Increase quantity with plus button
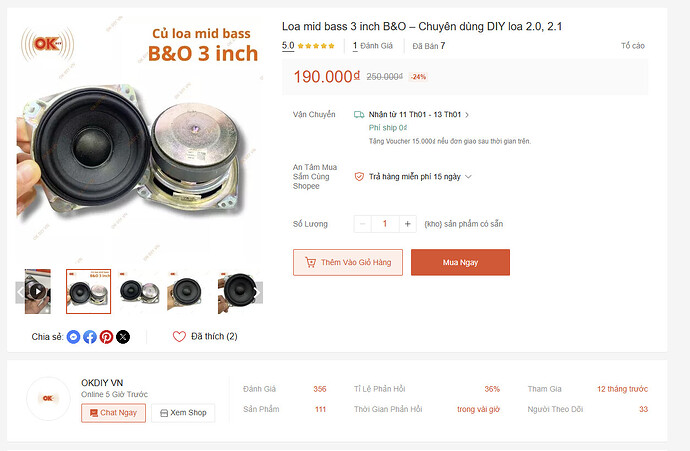Viewport: 690px width, 451px height. [407, 224]
